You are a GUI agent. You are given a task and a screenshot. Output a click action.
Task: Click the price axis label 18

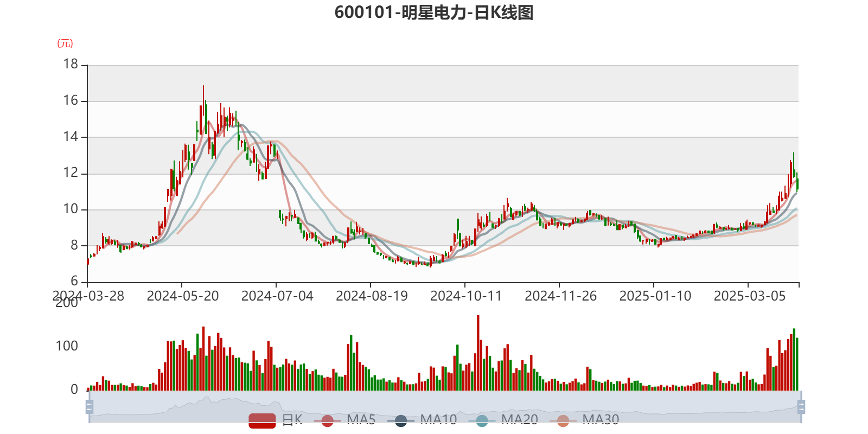[x=71, y=64]
